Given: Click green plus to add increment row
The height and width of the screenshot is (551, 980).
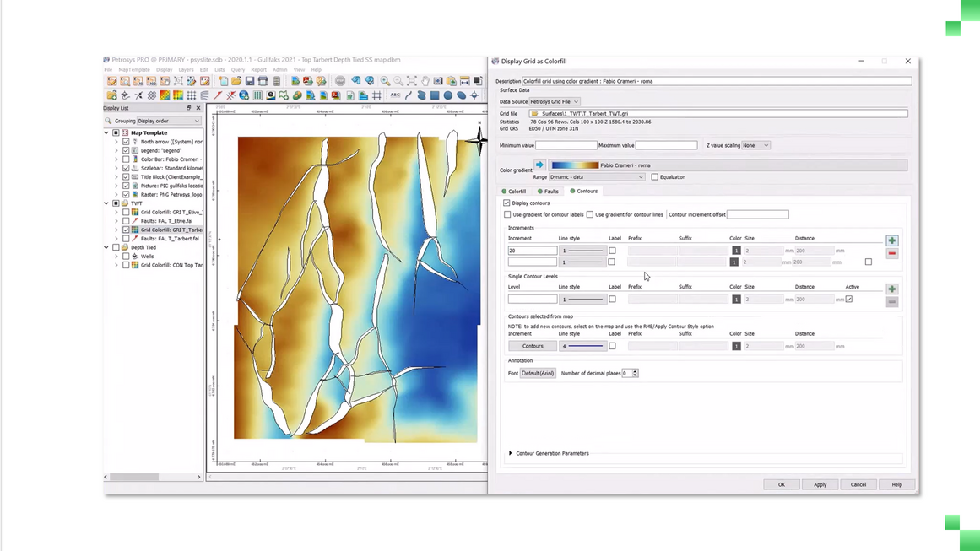Looking at the screenshot, I should [x=891, y=240].
